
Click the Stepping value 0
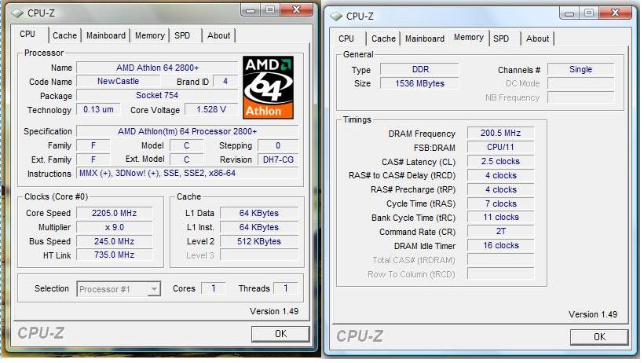click(x=278, y=145)
